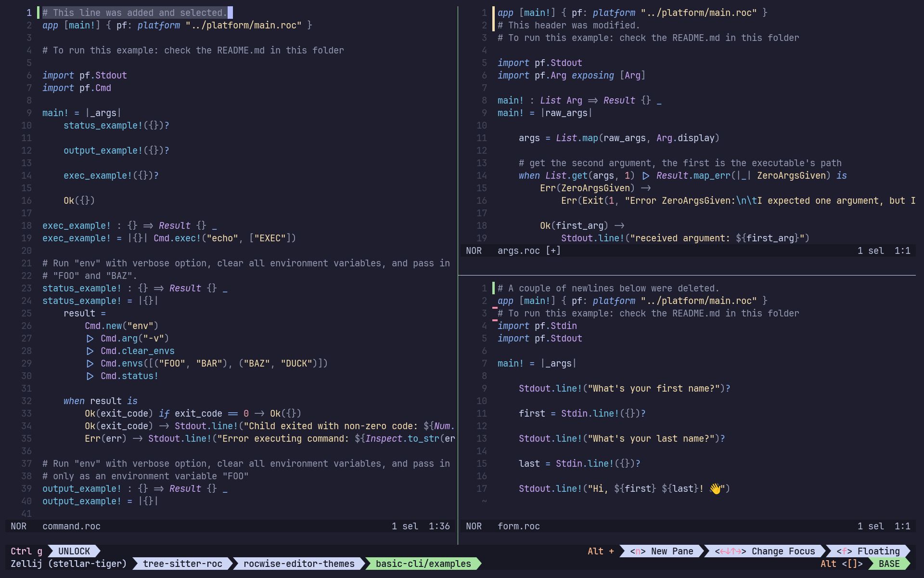Click the Zellij (stellar-tiger) session name

[69, 564]
